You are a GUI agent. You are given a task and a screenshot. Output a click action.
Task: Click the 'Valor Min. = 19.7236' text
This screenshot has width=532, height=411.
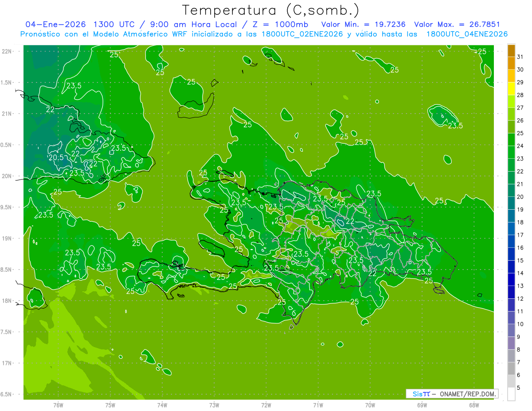pyautogui.click(x=363, y=24)
